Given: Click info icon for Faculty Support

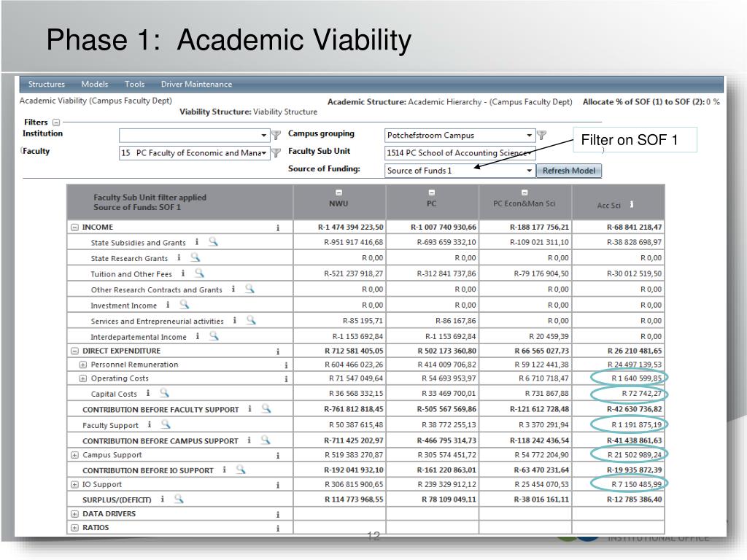Looking at the screenshot, I should (149, 424).
